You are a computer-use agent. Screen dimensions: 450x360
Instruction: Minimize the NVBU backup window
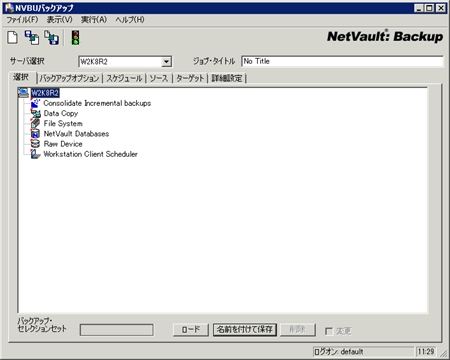point(419,8)
